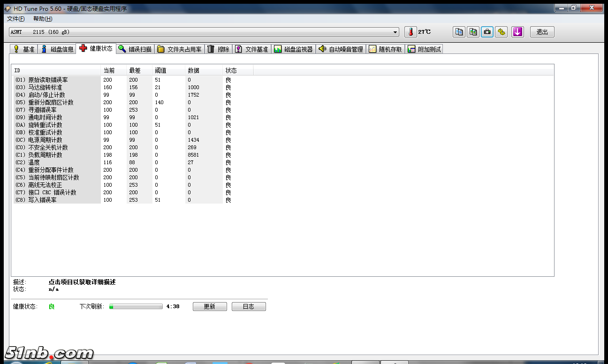Go to the 擦除 erase tab
608x364 pixels.
[x=219, y=49]
